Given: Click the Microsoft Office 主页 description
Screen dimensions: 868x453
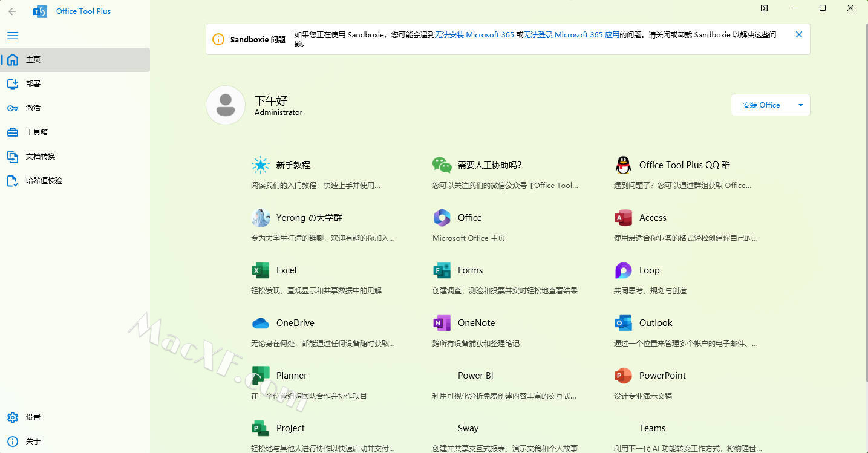Looking at the screenshot, I should [x=469, y=238].
